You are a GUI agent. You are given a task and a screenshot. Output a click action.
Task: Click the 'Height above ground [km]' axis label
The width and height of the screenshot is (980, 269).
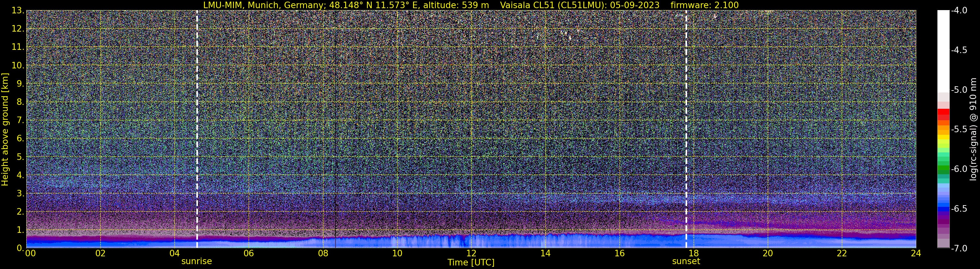[5, 130]
